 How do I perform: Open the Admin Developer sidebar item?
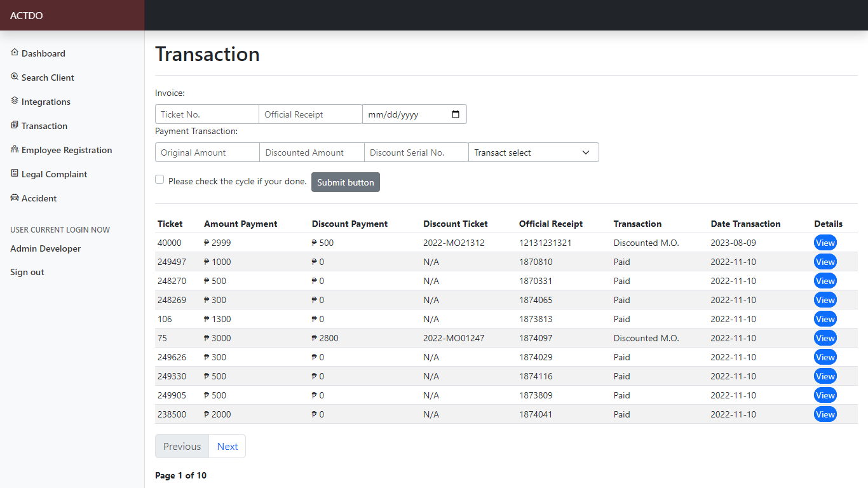tap(46, 248)
